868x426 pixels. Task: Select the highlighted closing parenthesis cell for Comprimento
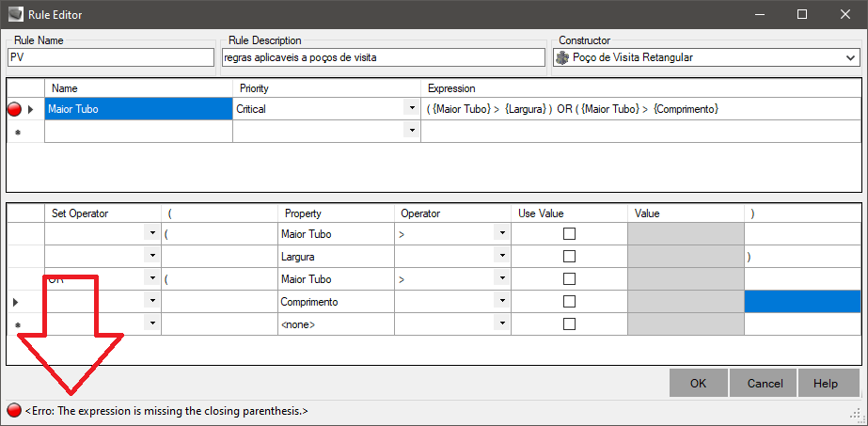pyautogui.click(x=802, y=302)
